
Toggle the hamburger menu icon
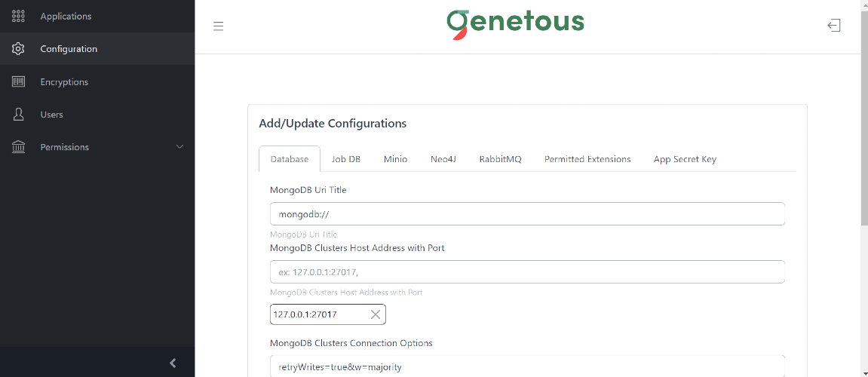tap(218, 26)
